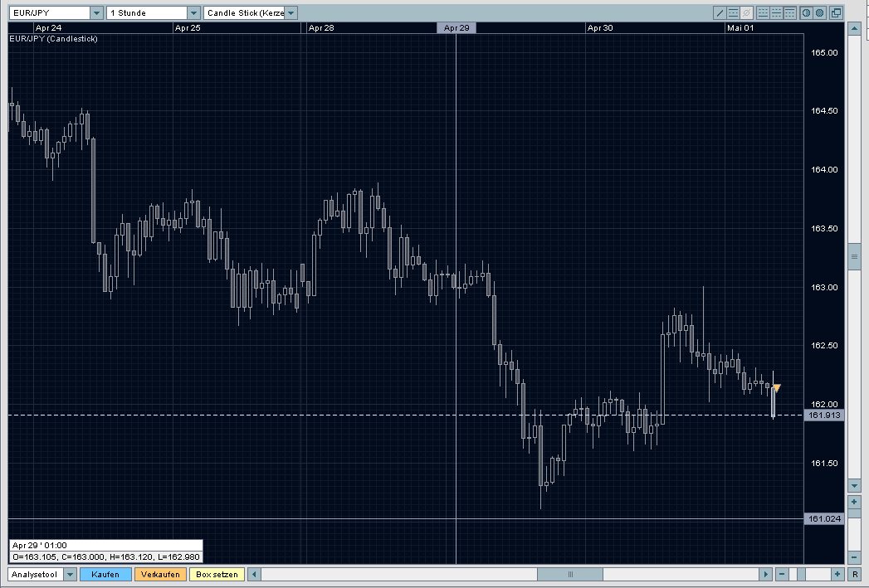This screenshot has height=588, width=869.
Task: Click the 161.913 current price label
Action: coord(824,415)
